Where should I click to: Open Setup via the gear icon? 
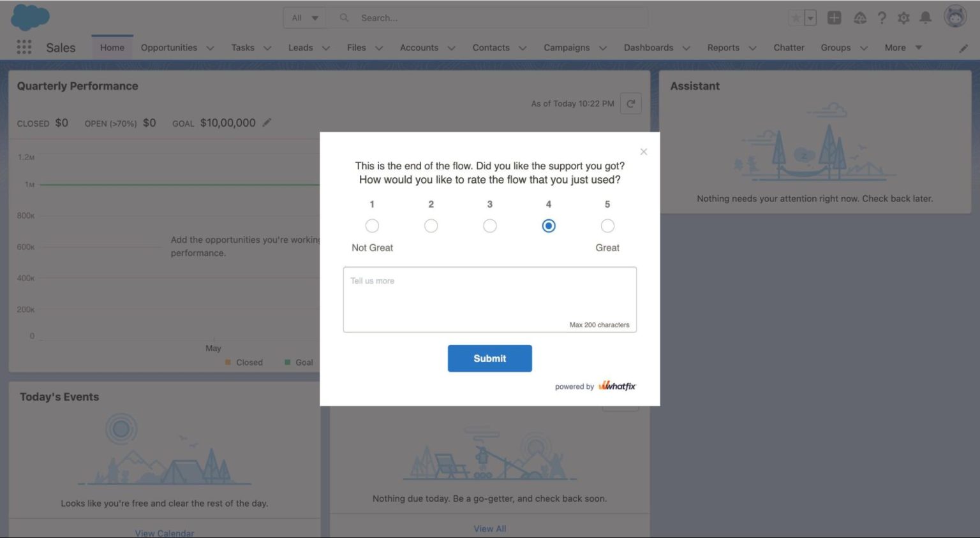click(x=903, y=17)
